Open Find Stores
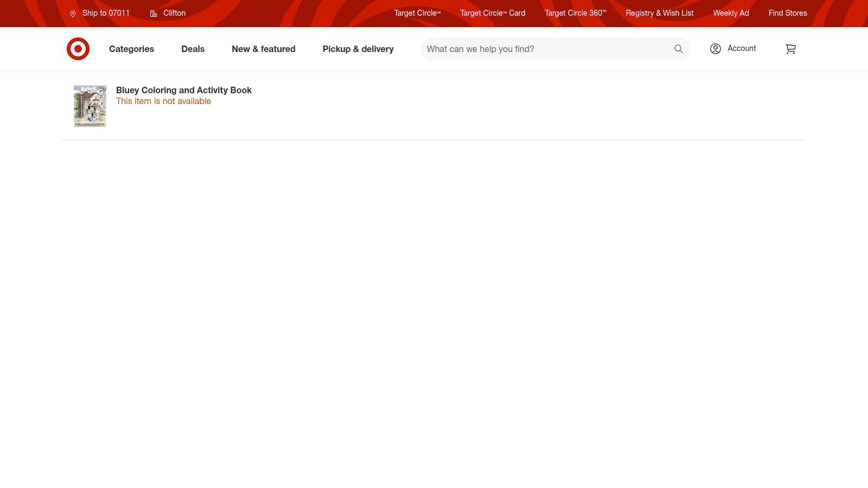This screenshot has height=488, width=868. [788, 13]
